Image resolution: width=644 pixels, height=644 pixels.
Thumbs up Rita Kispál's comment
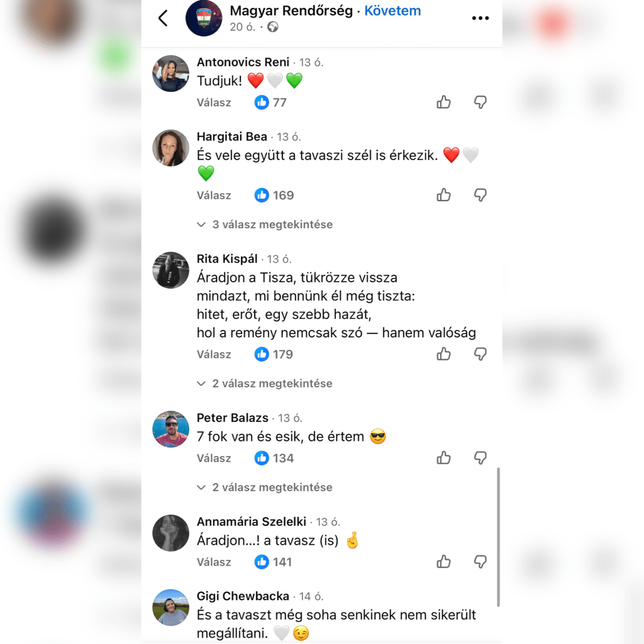[x=443, y=353]
